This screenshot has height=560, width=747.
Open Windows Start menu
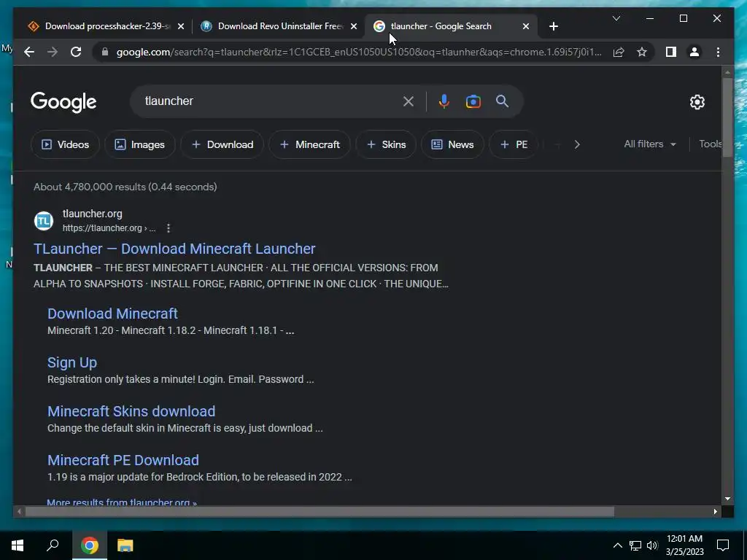tap(18, 545)
